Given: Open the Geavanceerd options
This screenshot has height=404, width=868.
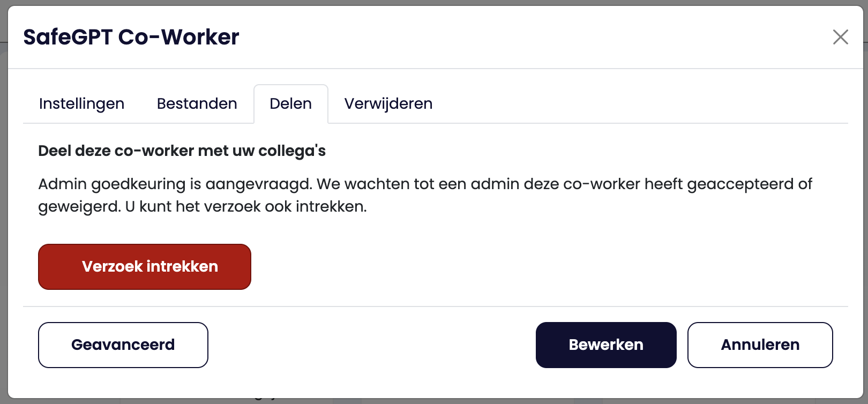Looking at the screenshot, I should tap(123, 345).
